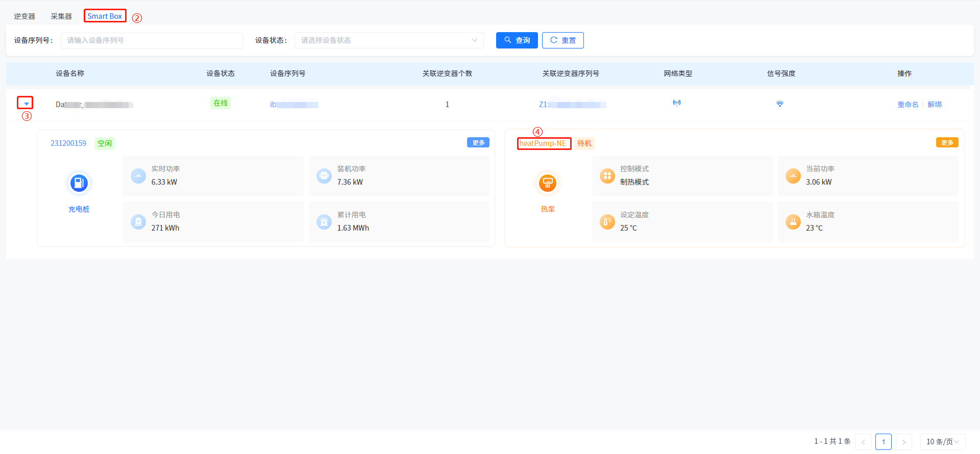The width and height of the screenshot is (980, 454).
Task: Click the 重命名 rename link
Action: 908,105
